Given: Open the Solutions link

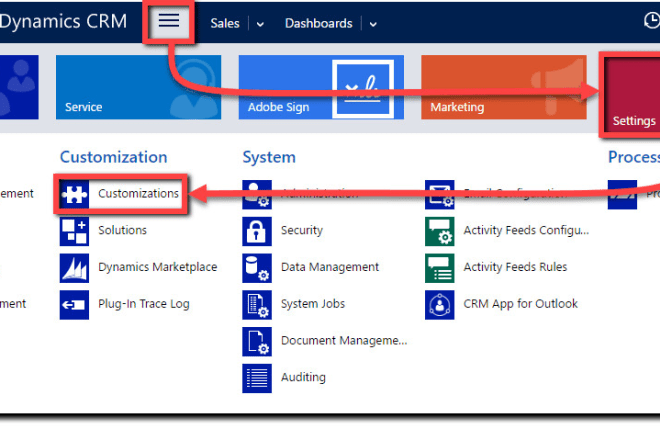Looking at the screenshot, I should tap(122, 230).
